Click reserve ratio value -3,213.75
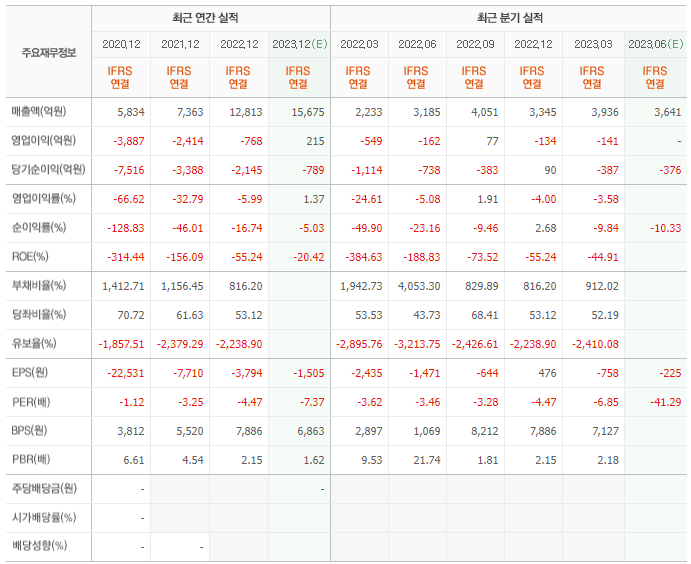 (417, 344)
